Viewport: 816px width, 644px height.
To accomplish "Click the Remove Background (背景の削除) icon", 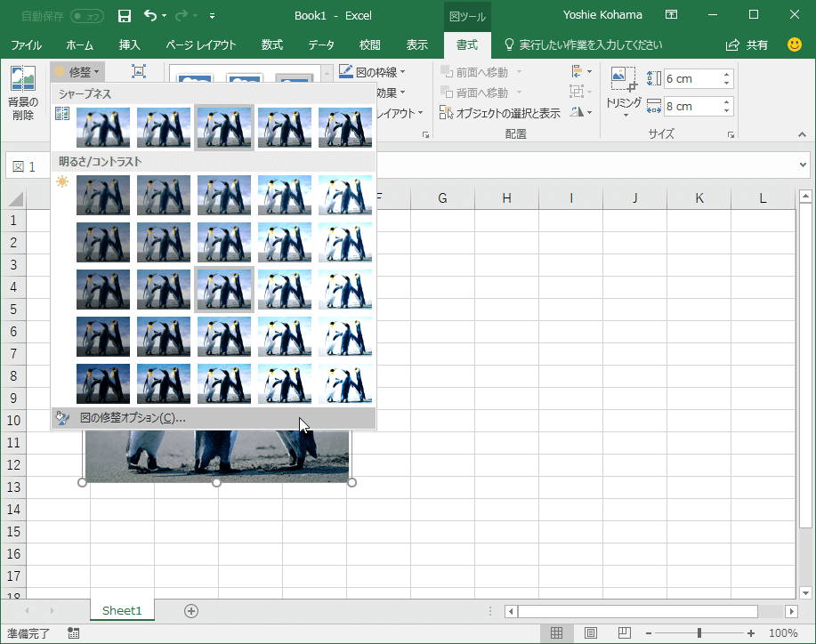I will coord(22,79).
